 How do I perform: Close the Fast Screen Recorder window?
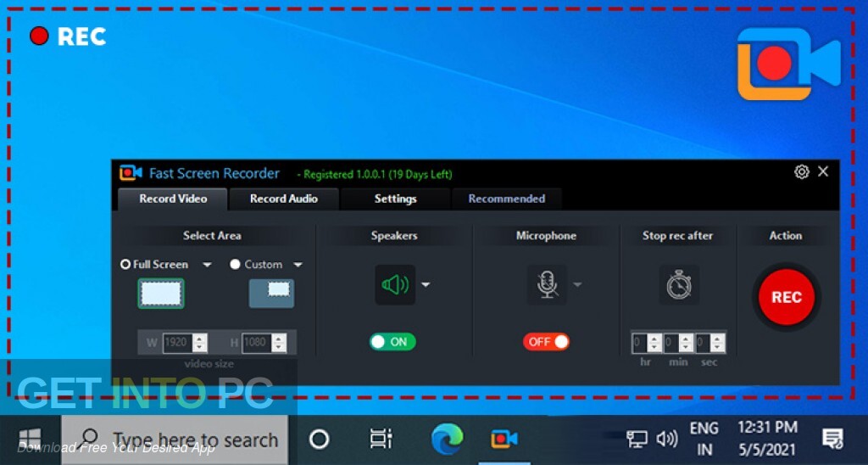(823, 171)
